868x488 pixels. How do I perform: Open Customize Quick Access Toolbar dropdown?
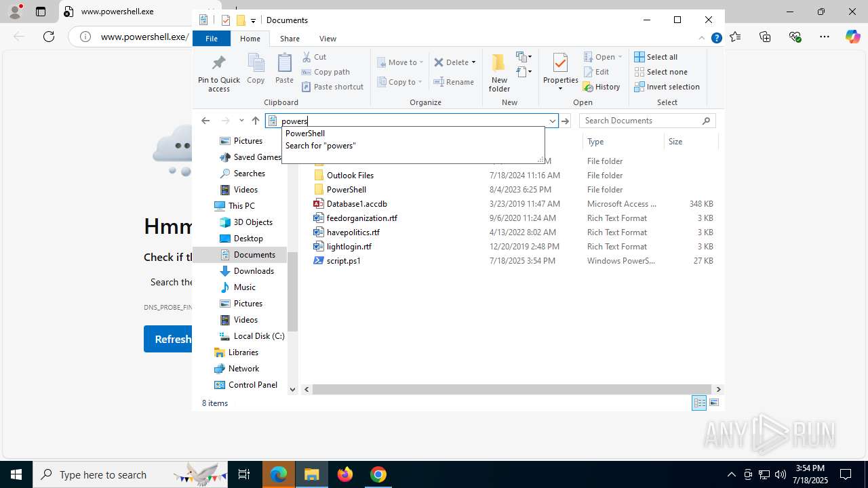(253, 20)
